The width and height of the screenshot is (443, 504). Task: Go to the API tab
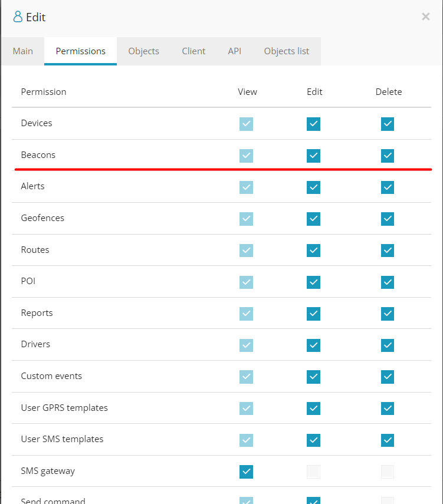tap(235, 51)
